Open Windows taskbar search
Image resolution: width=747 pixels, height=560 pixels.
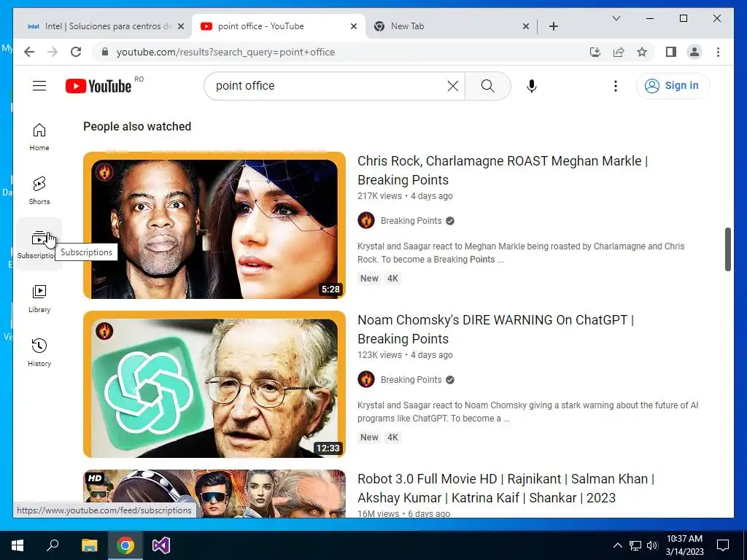tap(53, 545)
